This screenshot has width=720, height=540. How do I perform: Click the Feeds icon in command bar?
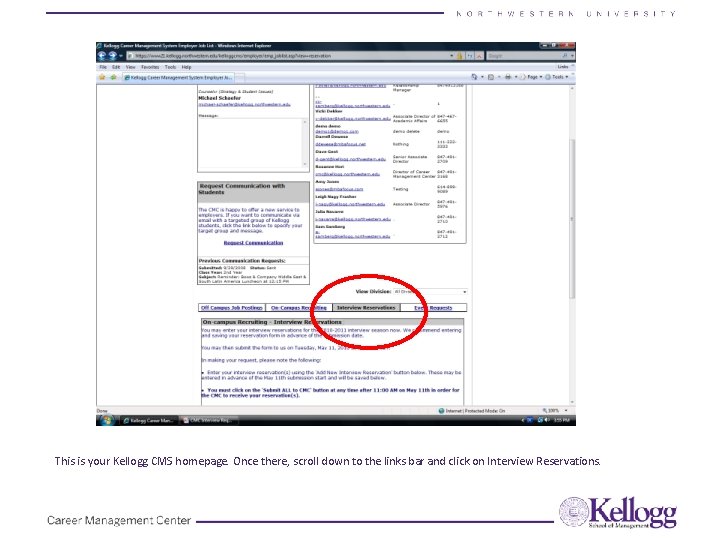tap(491, 77)
